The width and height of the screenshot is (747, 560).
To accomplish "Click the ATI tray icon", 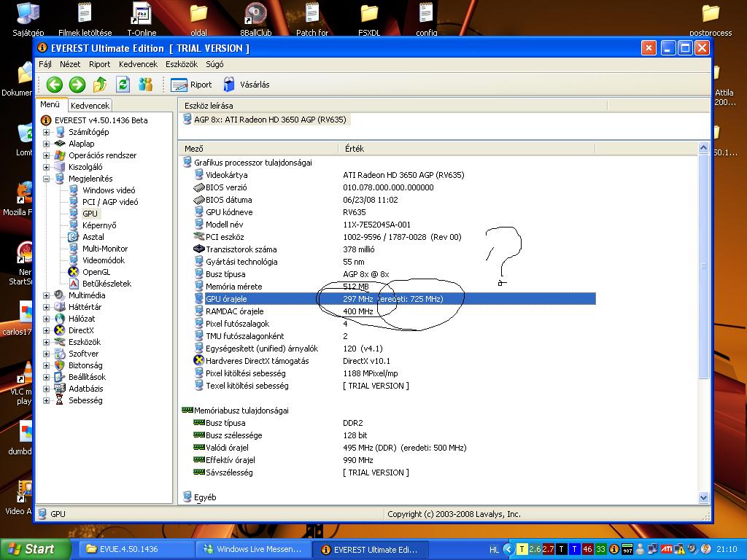I will coord(666,550).
